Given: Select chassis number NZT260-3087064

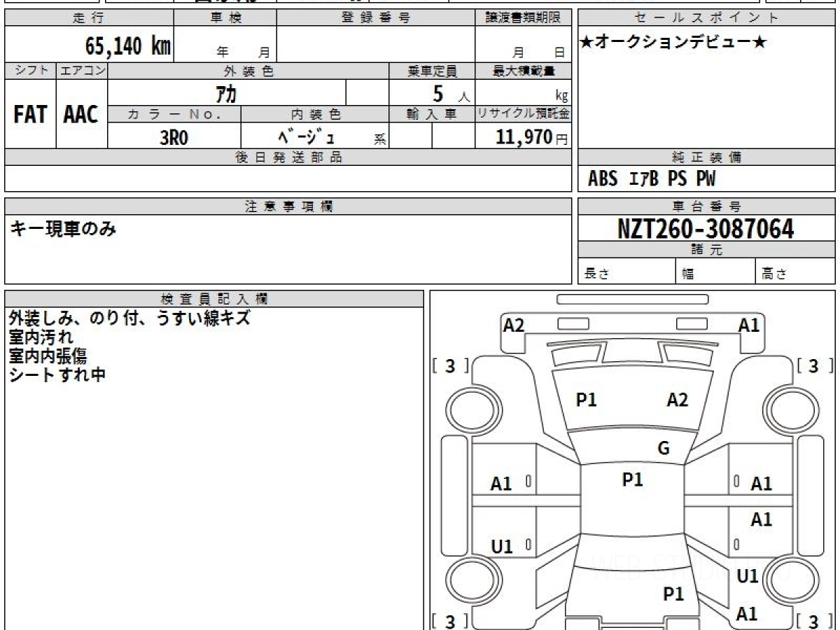Looking at the screenshot, I should (x=706, y=228).
